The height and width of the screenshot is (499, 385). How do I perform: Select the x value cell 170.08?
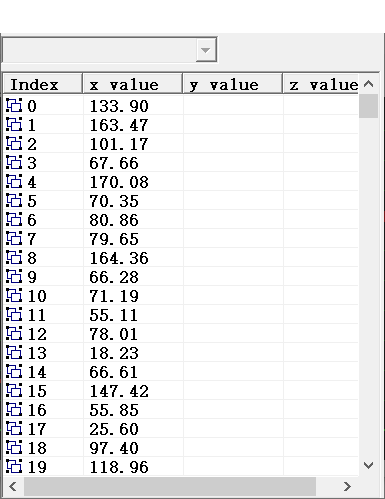[x=119, y=182]
